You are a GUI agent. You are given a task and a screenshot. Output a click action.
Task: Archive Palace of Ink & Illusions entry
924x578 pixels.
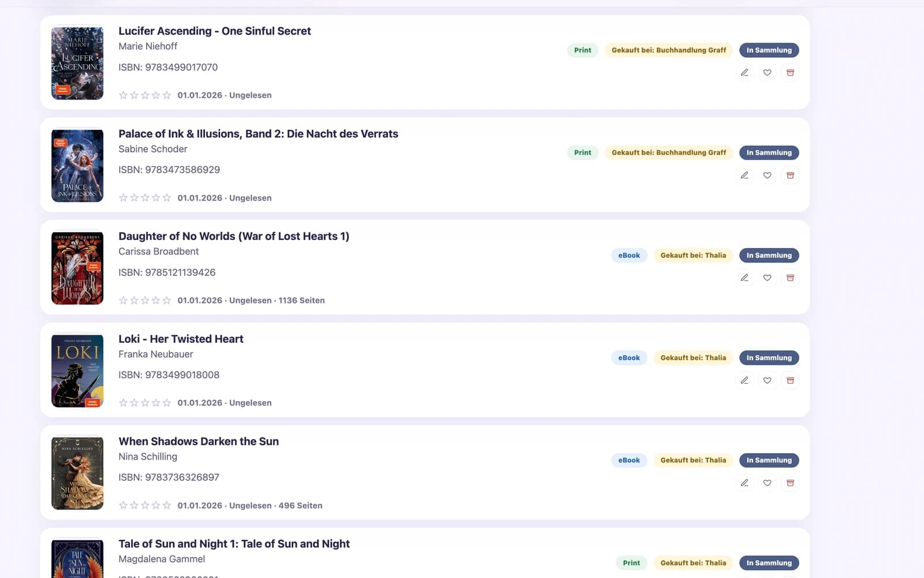click(790, 175)
